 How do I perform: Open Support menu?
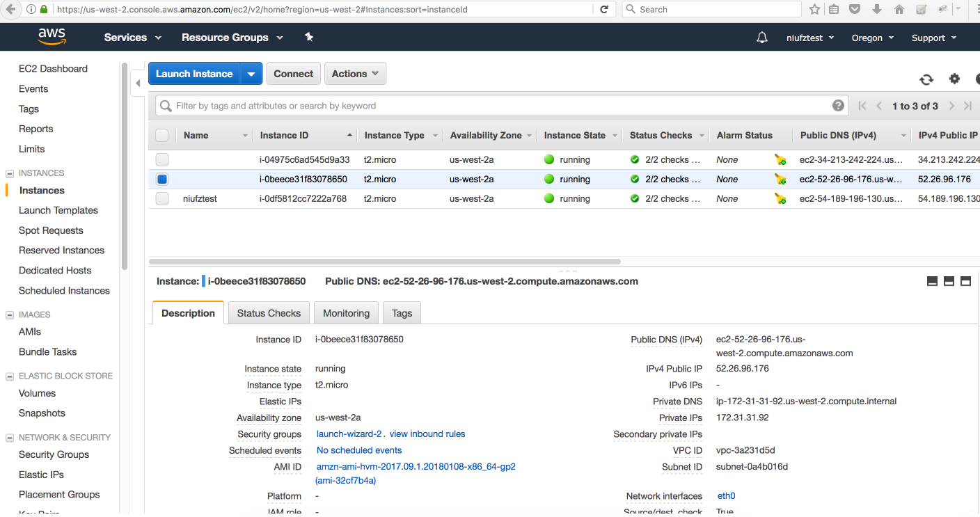tap(934, 38)
